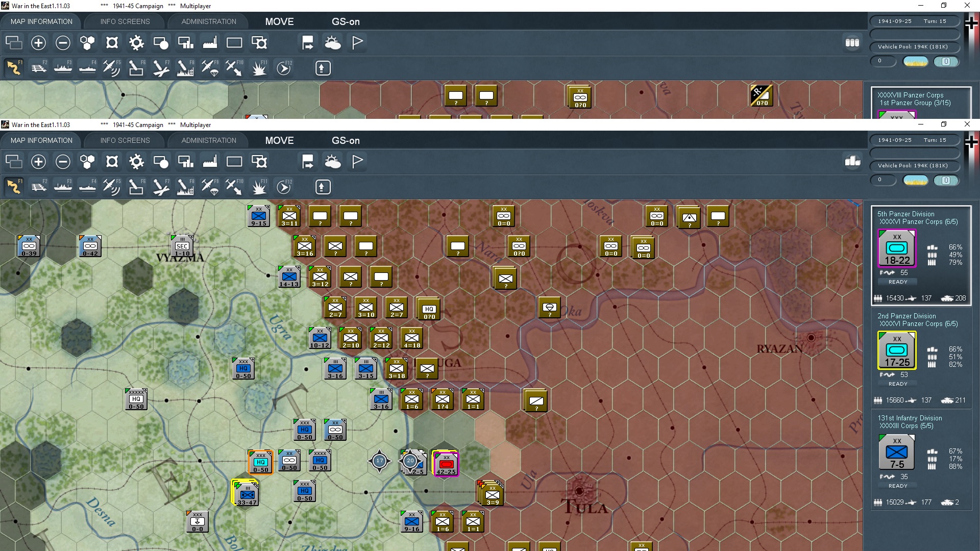Toggle factory display icon in lower toolbar
The image size is (980, 551).
click(x=210, y=162)
